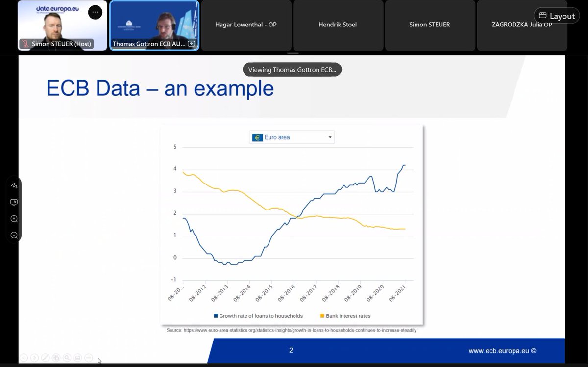Select Thomas Gottron ECB video tile
This screenshot has height=367, width=588.
click(154, 26)
